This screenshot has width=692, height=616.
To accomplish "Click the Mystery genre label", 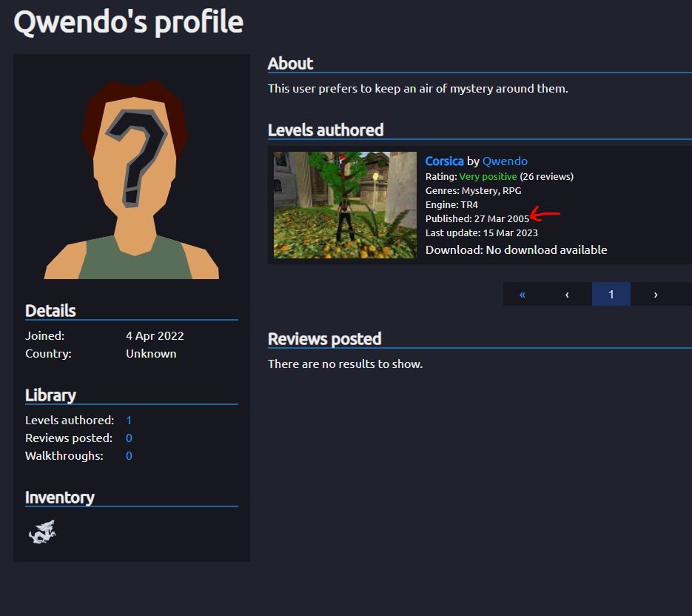I will point(477,190).
